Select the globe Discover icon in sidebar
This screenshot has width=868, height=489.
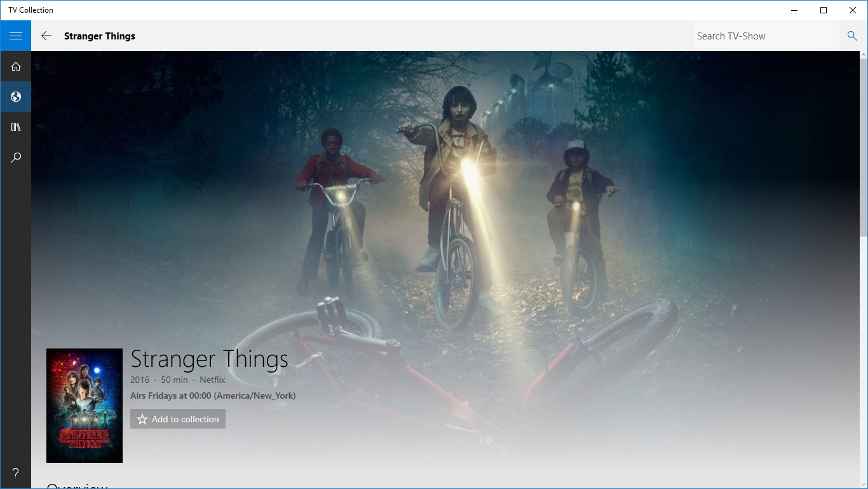(15, 97)
